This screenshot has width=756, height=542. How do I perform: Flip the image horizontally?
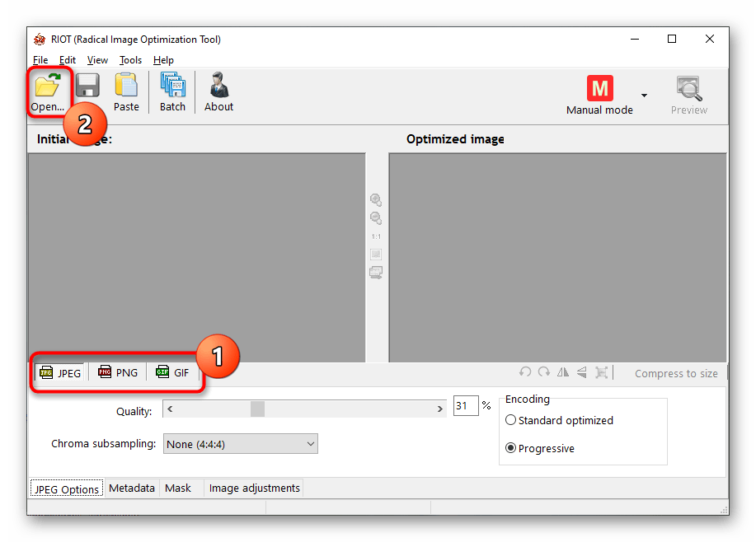[562, 372]
